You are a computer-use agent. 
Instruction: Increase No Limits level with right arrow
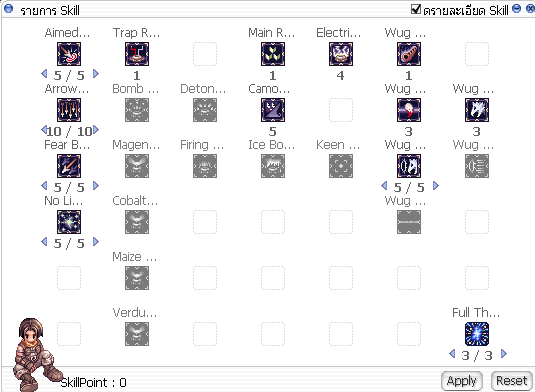pos(96,242)
